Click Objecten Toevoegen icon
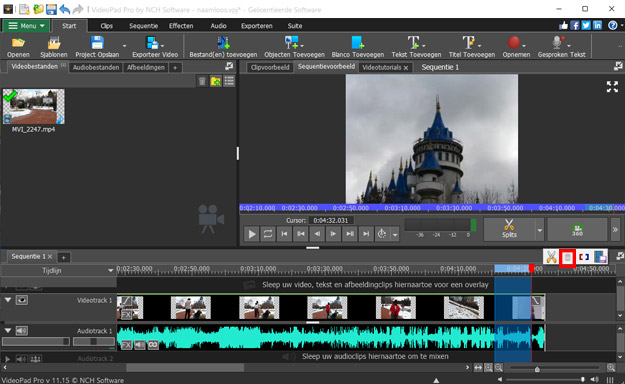Image resolution: width=625 pixels, height=384 pixels. coord(291,42)
